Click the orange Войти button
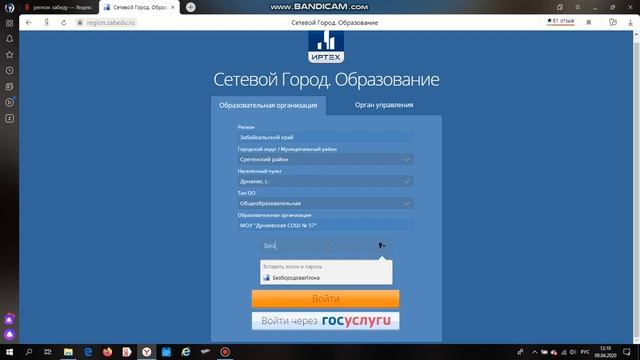 coord(326,299)
